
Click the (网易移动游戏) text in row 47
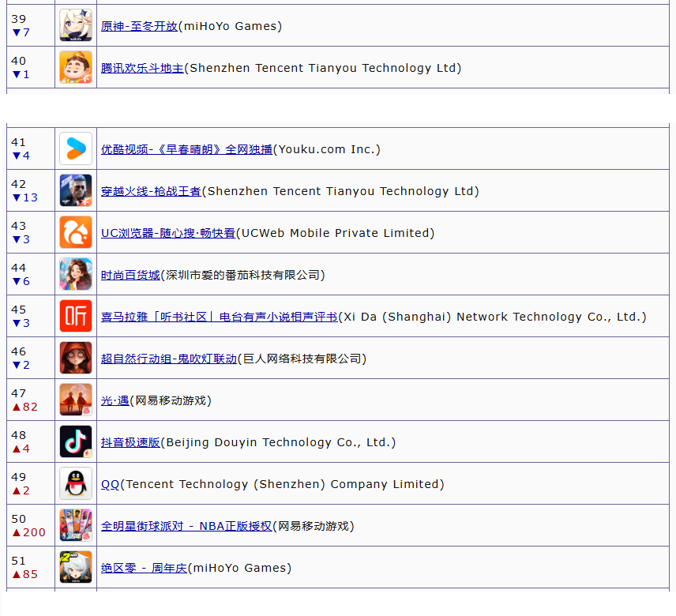pos(171,400)
